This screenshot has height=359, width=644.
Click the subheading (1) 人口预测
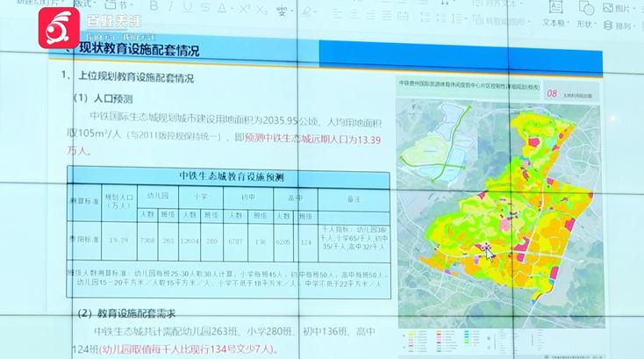pyautogui.click(x=103, y=98)
